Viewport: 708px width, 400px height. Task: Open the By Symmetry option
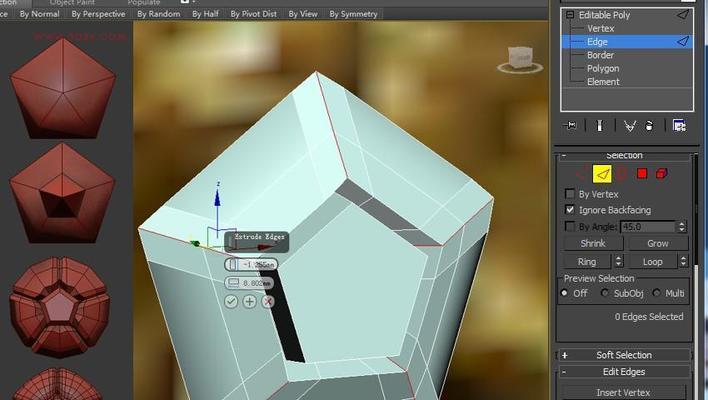(354, 14)
